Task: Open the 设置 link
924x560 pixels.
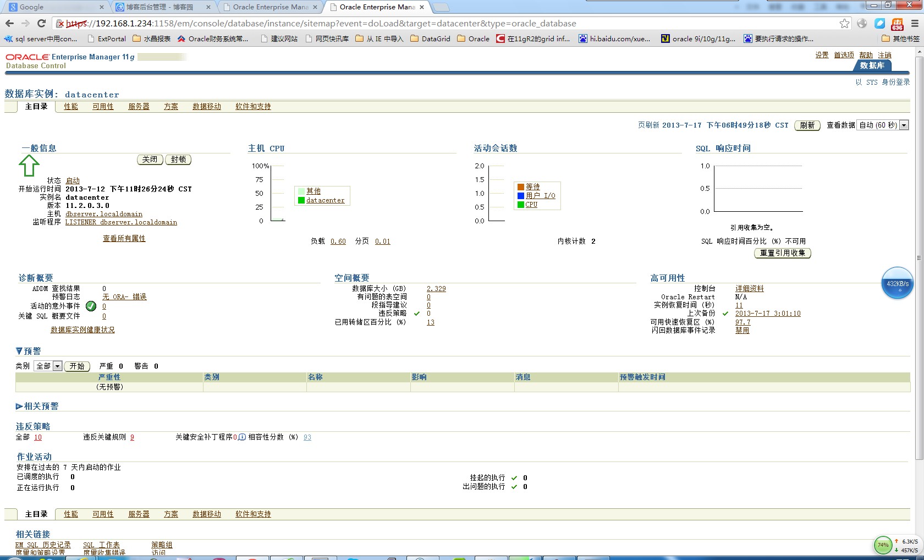Action: tap(822, 55)
